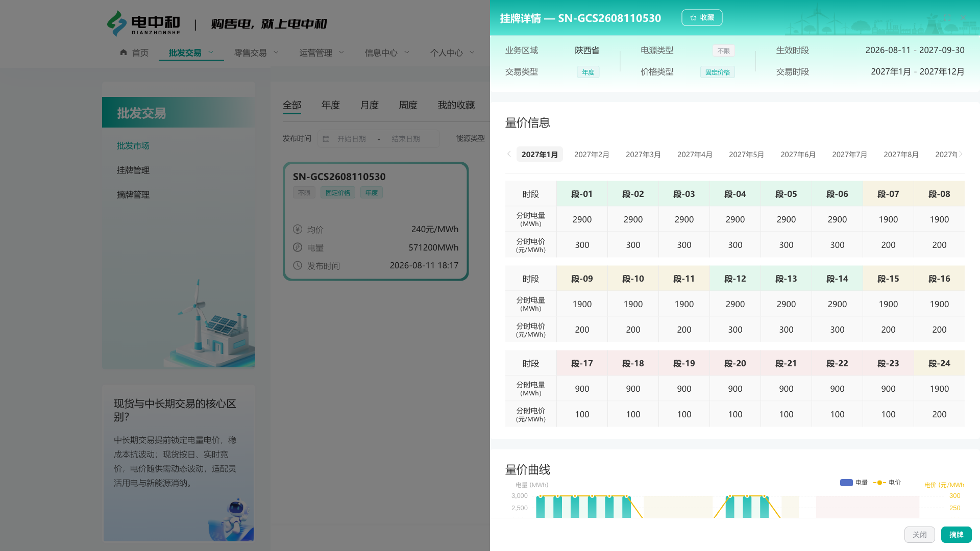980x551 pixels.
Task: Show previous months with left arrow
Action: pos(509,154)
